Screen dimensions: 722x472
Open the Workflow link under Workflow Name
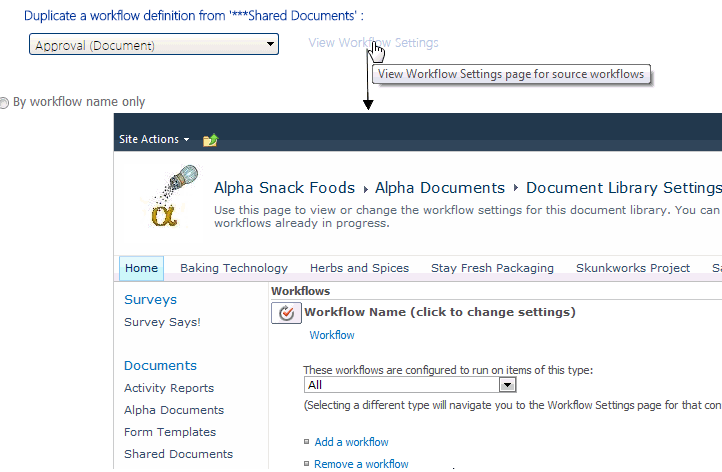point(332,335)
